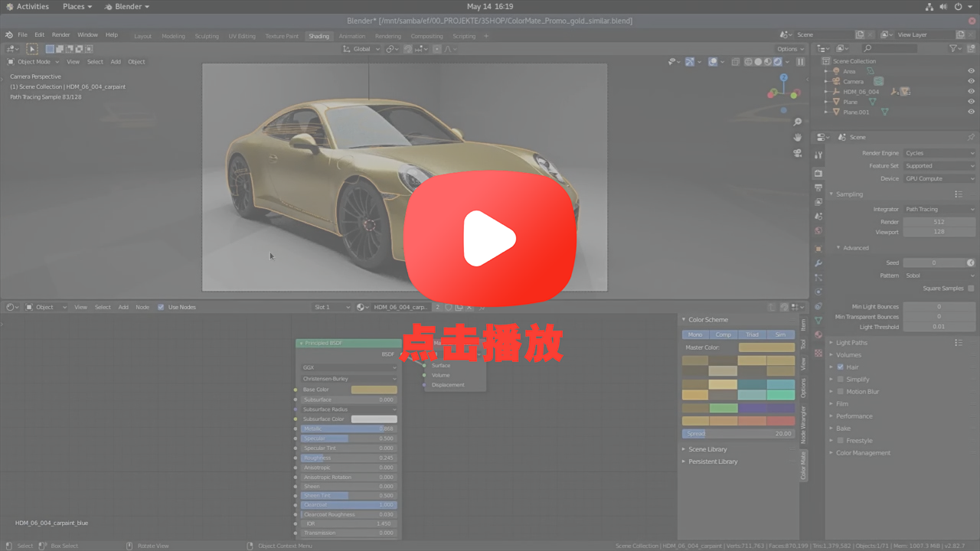This screenshot has width=980, height=551.
Task: Open the Physics properties tab icon
Action: [x=818, y=292]
